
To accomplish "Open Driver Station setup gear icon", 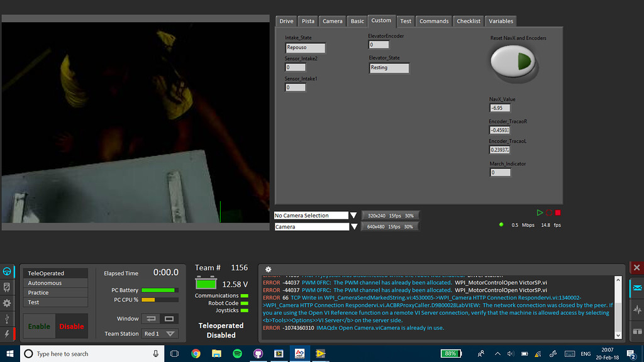I will click(8, 302).
